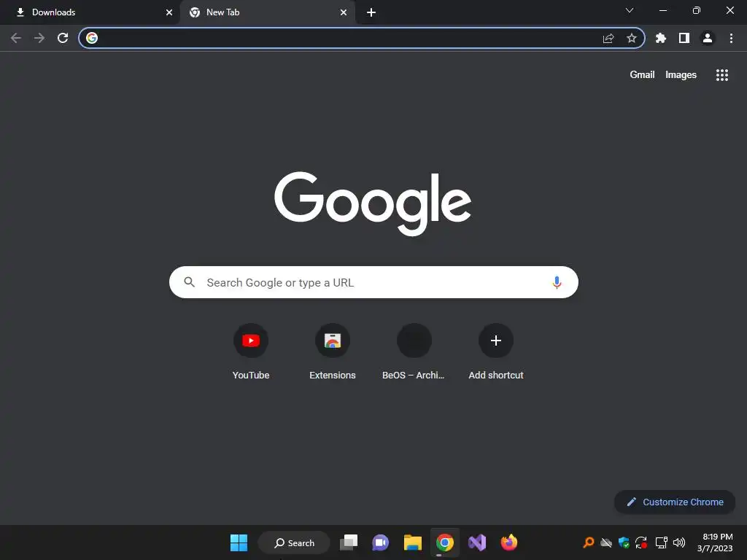Open the profile avatar menu
The height and width of the screenshot is (560, 747).
[x=708, y=38]
